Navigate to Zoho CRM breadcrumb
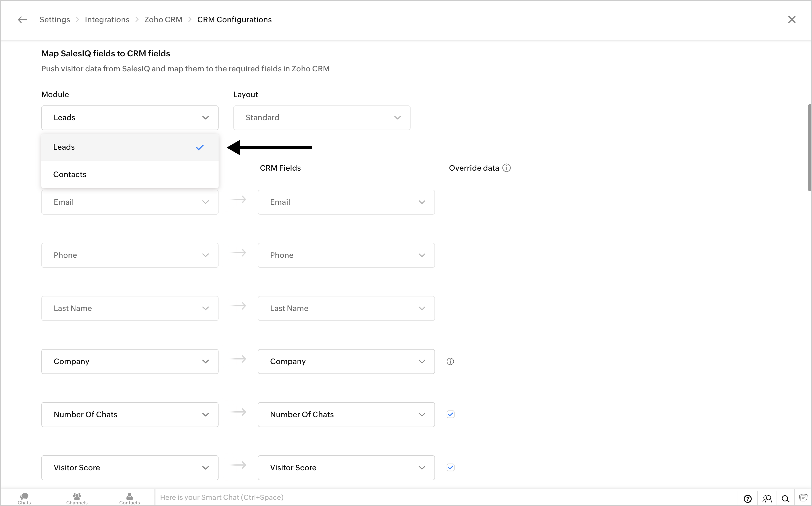812x506 pixels. pos(163,20)
